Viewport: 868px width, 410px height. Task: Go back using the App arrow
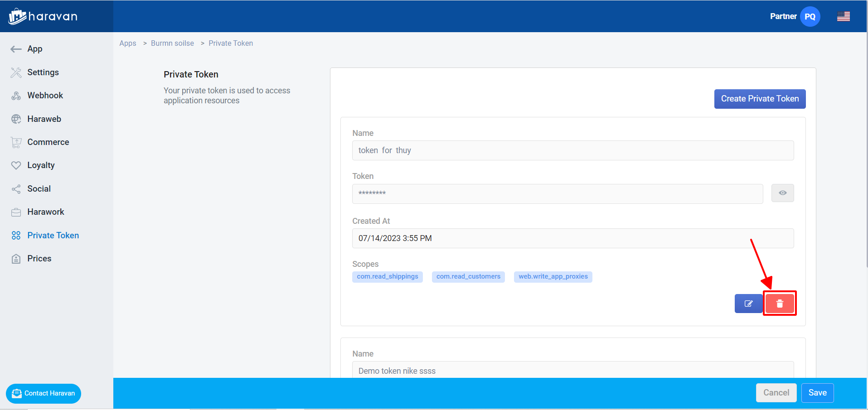16,49
